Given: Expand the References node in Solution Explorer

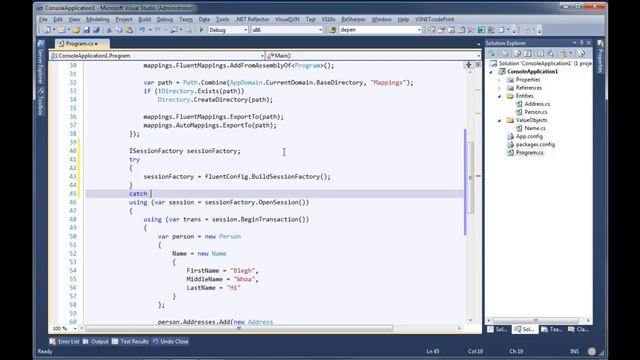Looking at the screenshot, I should [499, 88].
